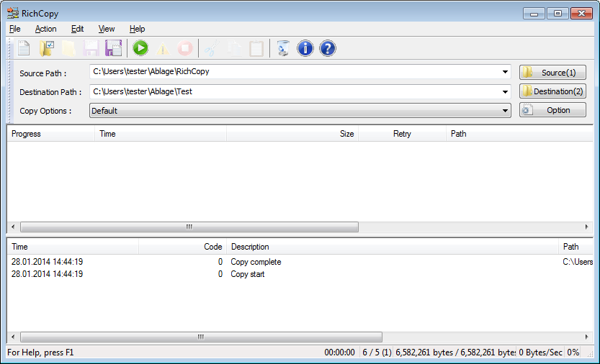Click the progress list scroll-right arrow
600x364 pixels.
[x=586, y=227]
